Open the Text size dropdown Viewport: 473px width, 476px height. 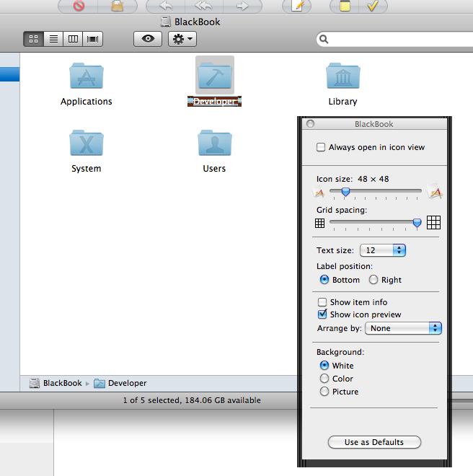click(x=383, y=250)
